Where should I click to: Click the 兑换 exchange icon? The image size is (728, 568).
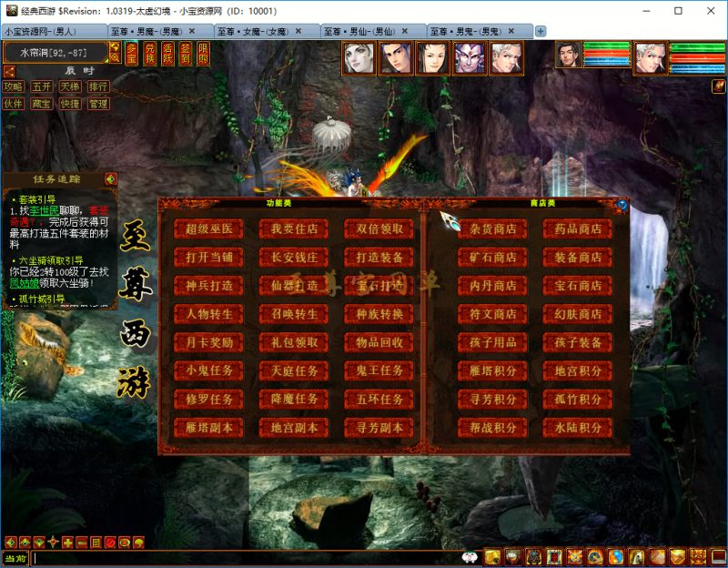pos(150,54)
